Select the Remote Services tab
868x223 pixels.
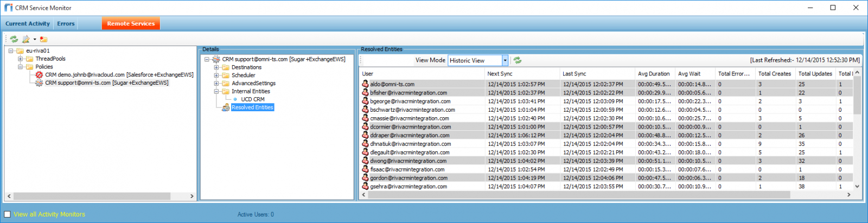[131, 23]
